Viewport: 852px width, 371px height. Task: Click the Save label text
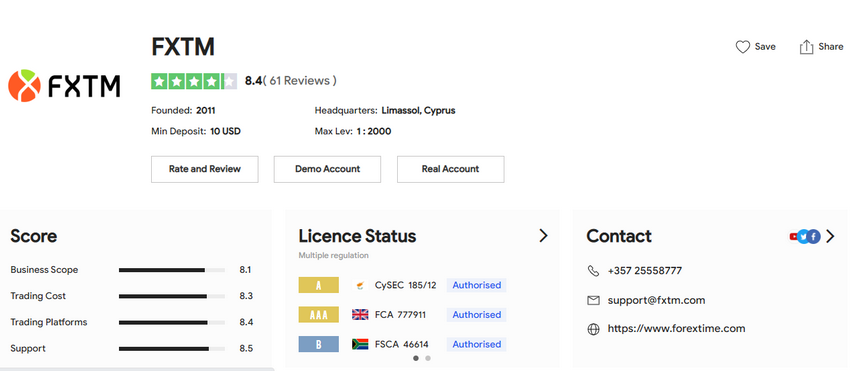[765, 47]
